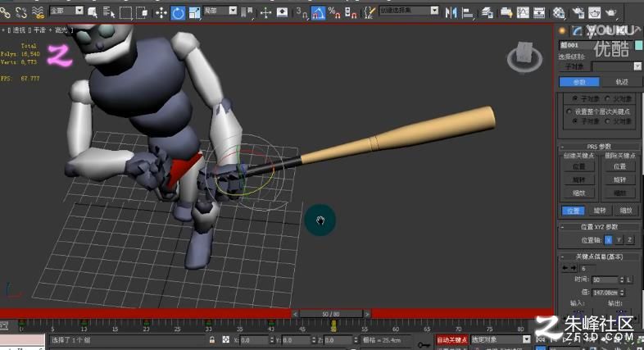Toggle the Angle Snap icon

pos(318,13)
